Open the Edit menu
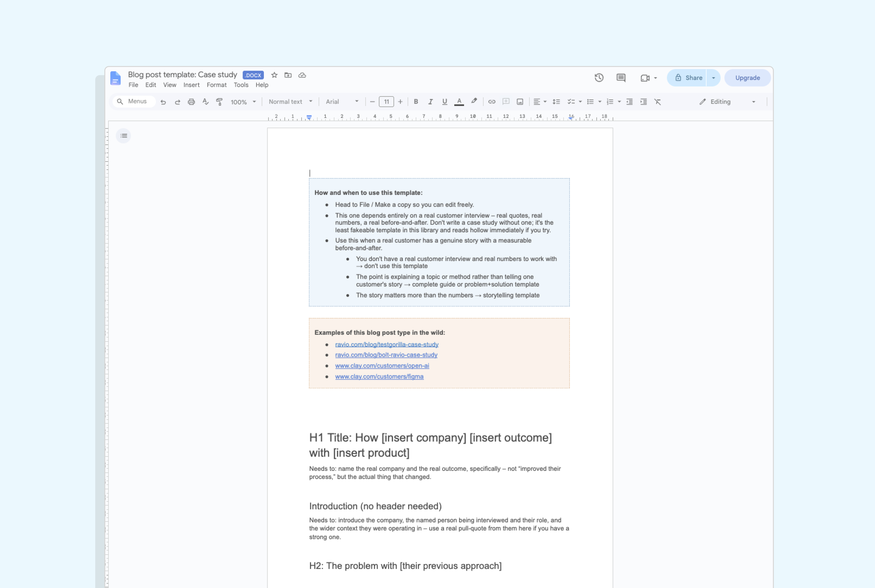 151,85
